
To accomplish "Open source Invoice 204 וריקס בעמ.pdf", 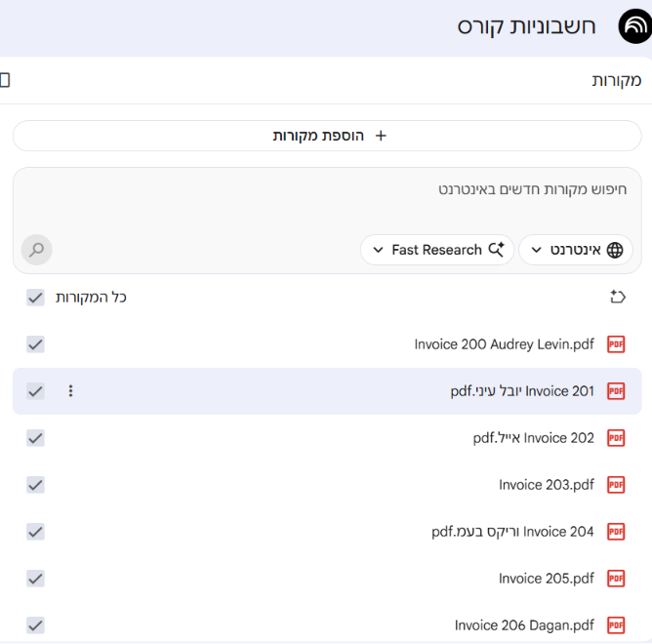I will (x=512, y=532).
